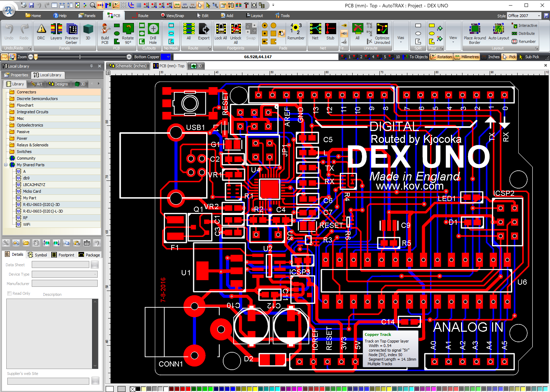Open the Layers panel from the ribbon

[56, 32]
